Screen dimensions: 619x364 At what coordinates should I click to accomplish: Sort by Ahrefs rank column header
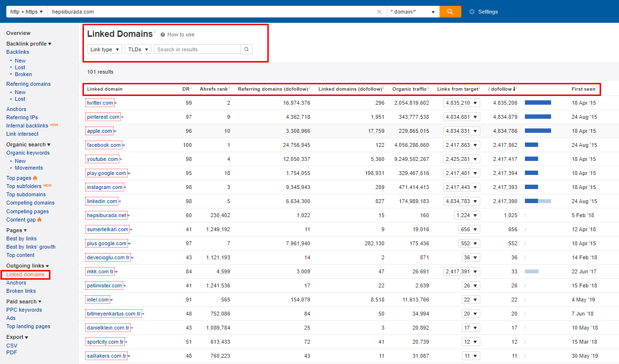[x=213, y=89]
